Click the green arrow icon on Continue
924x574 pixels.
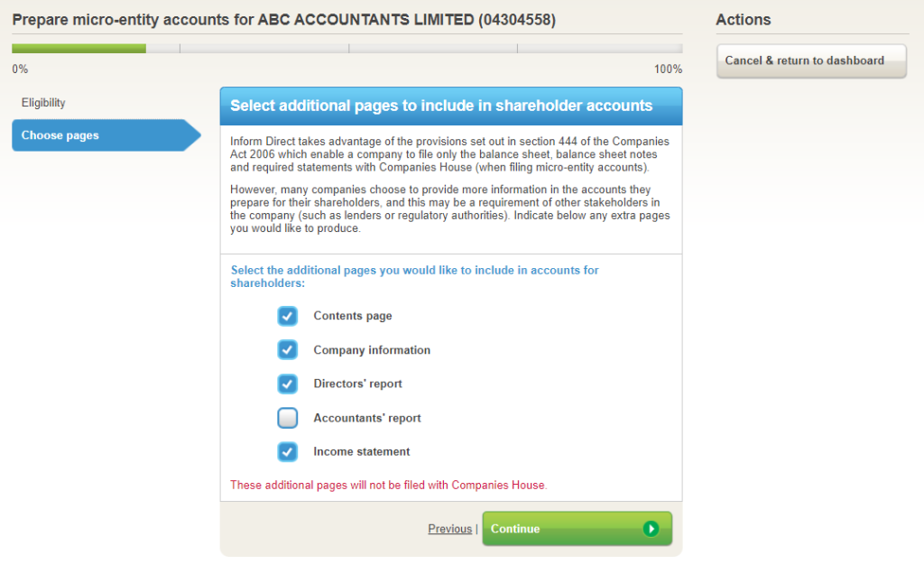651,529
